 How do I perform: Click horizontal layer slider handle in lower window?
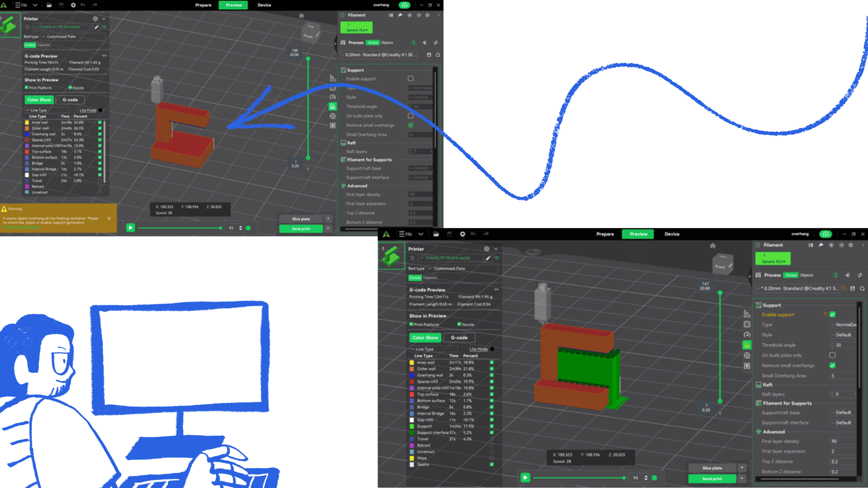pyautogui.click(x=624, y=478)
